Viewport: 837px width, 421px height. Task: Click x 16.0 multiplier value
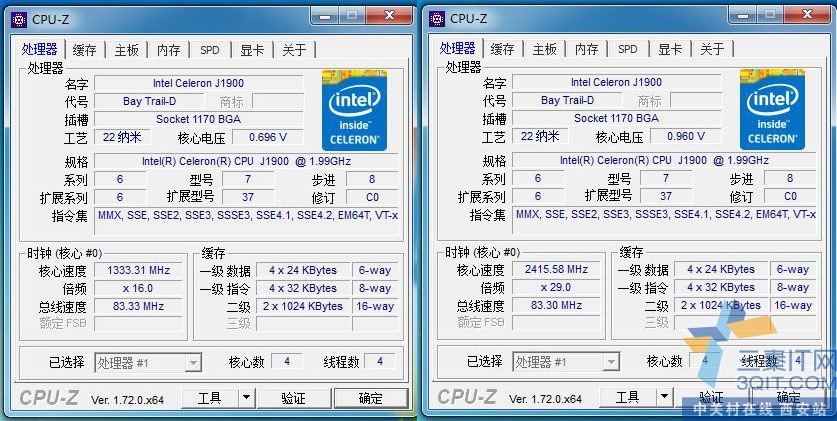138,289
